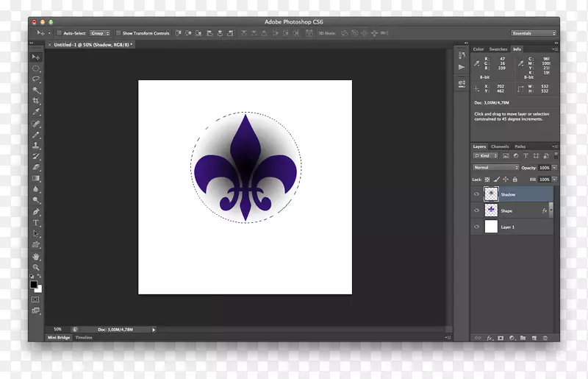Open the Auto-Select Group dropdown
Image resolution: width=588 pixels, height=379 pixels.
100,33
